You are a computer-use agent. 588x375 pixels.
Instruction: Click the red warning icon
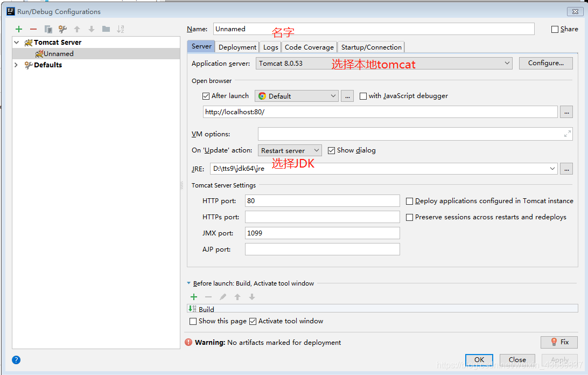coord(188,342)
